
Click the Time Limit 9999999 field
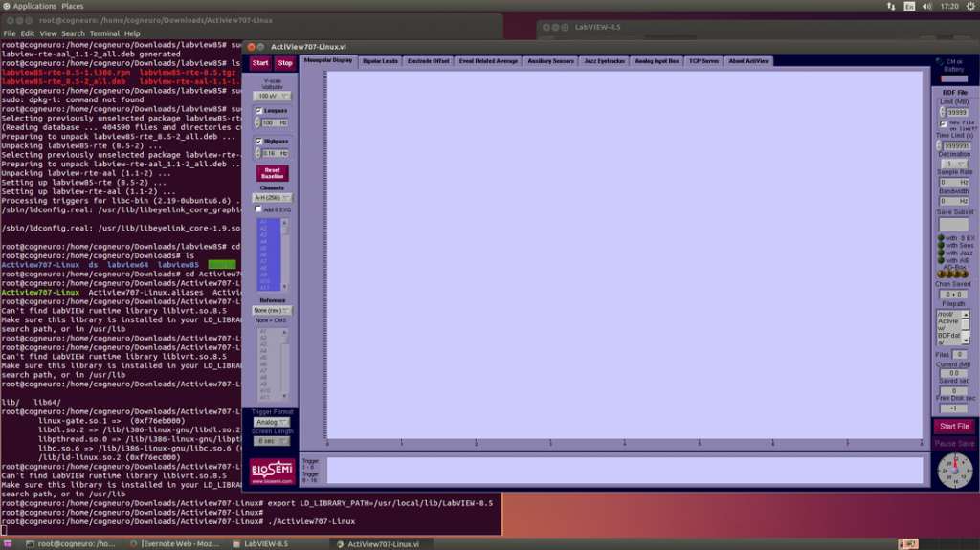click(957, 145)
